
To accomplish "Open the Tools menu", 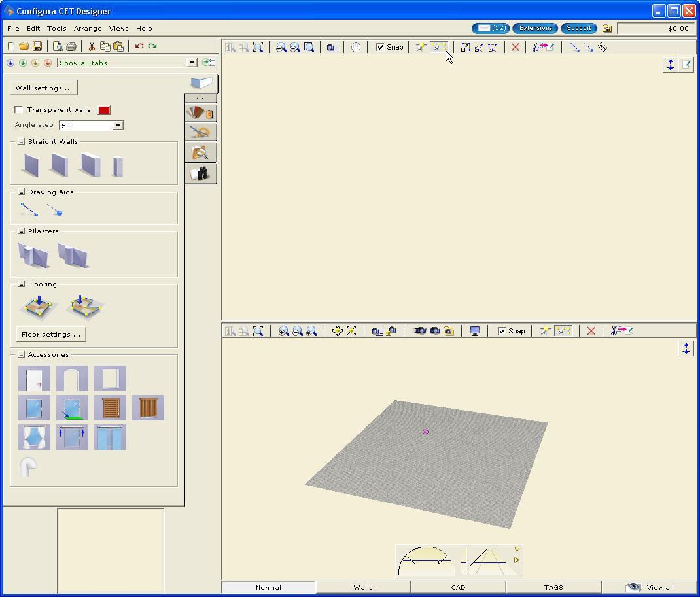I will [x=57, y=28].
